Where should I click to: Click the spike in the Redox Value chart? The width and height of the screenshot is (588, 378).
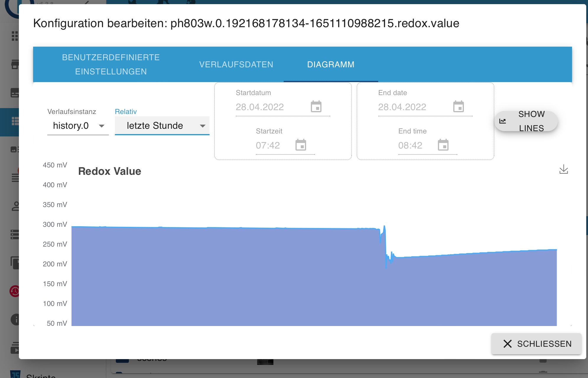(384, 228)
